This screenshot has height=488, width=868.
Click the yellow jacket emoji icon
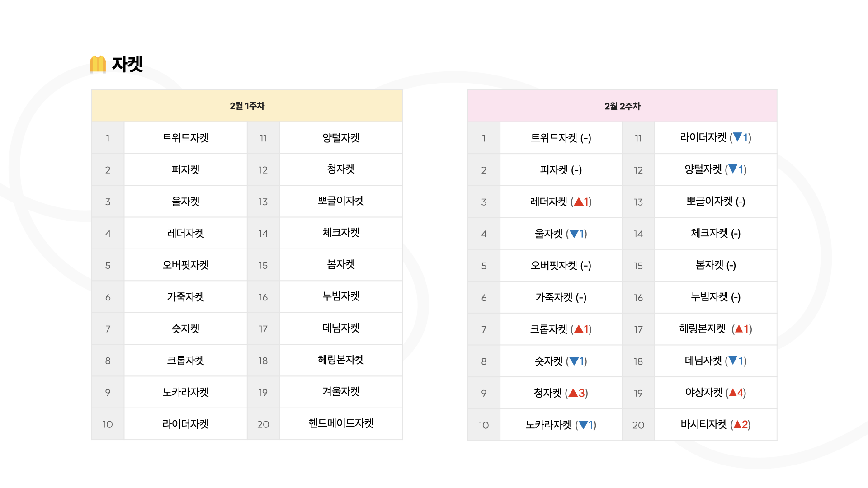coord(98,64)
